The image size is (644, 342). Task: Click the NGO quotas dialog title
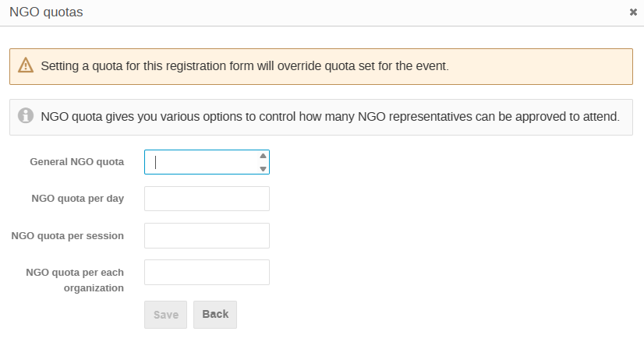tap(46, 12)
